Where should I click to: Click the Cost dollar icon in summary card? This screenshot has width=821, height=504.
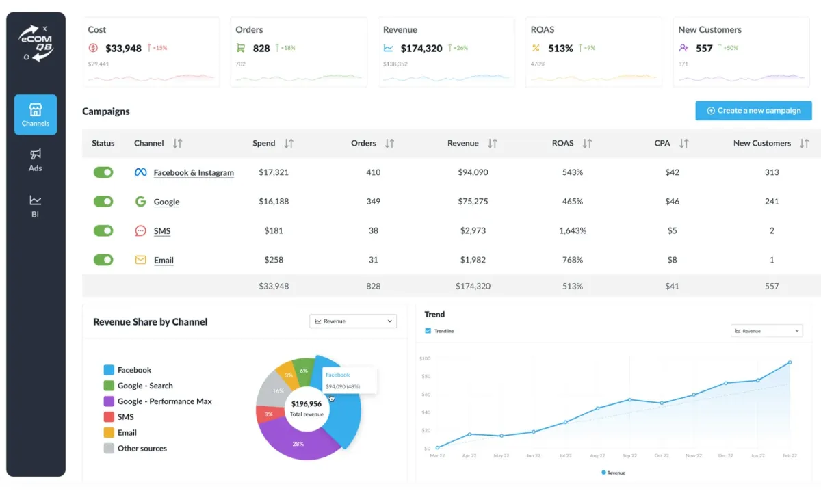pos(93,48)
